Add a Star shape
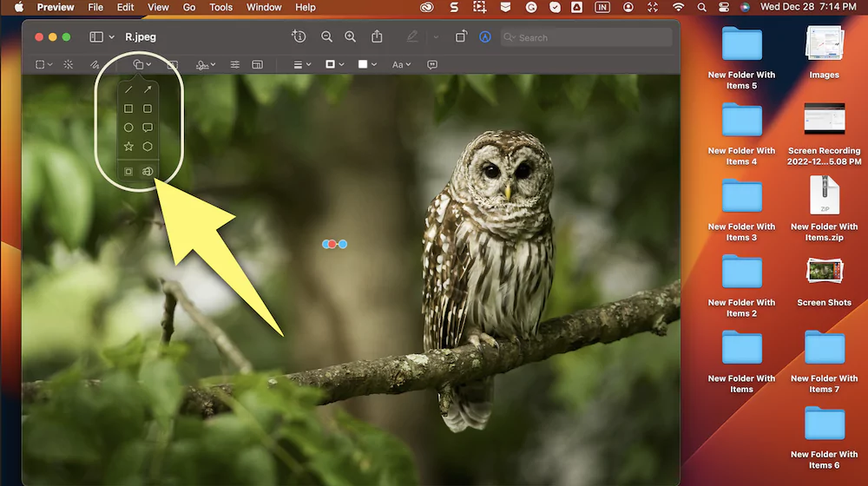868x486 pixels. pyautogui.click(x=128, y=146)
